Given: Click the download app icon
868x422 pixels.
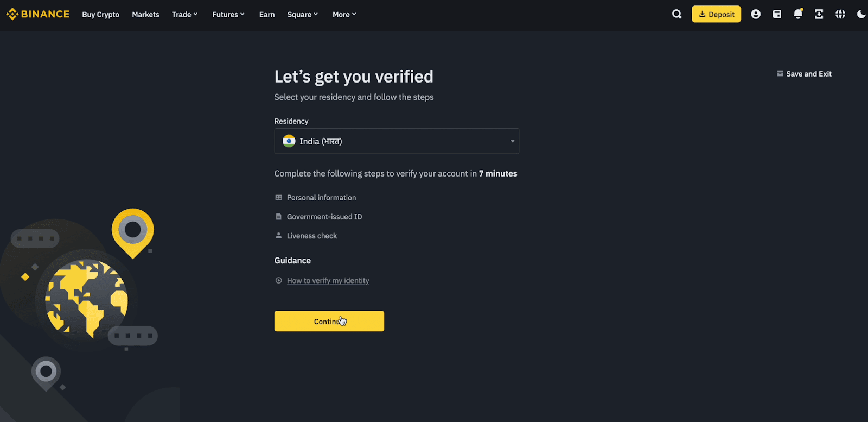Looking at the screenshot, I should pos(819,14).
